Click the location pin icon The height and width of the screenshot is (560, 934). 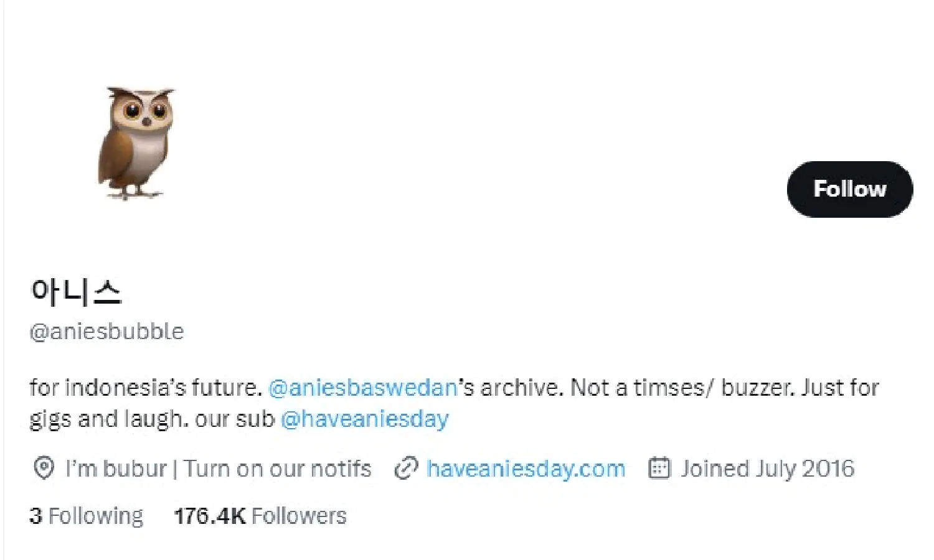(x=43, y=469)
